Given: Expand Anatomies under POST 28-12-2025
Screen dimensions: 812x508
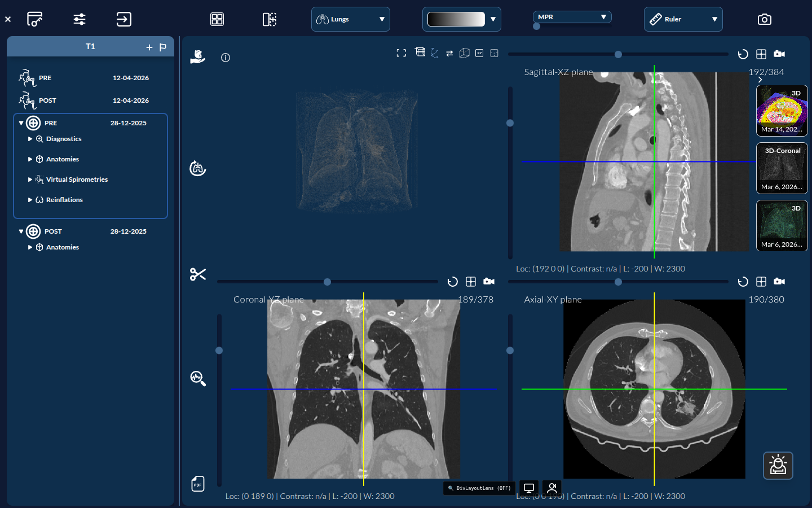Looking at the screenshot, I should [x=30, y=247].
